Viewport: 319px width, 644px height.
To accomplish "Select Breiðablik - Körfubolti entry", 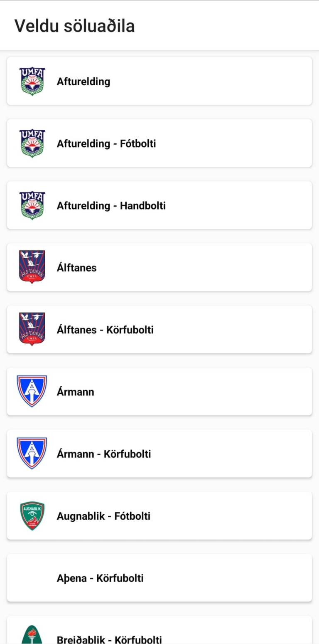I will click(x=159, y=630).
